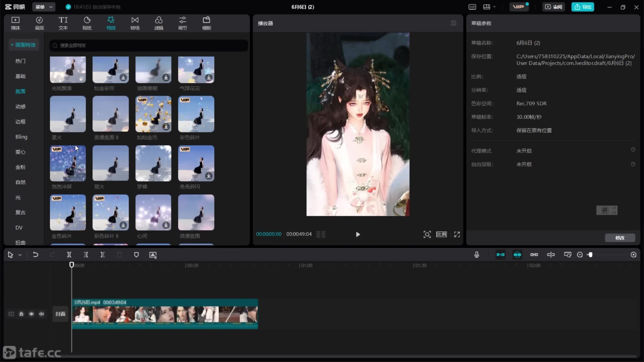Open the 转场 transitions tab
This screenshot has width=644, height=362.
pyautogui.click(x=135, y=23)
